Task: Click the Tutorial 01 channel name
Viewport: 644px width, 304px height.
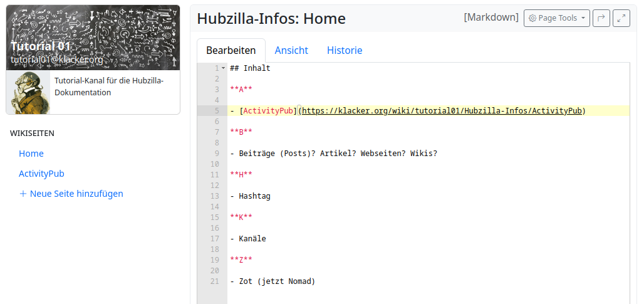Action: pos(41,46)
